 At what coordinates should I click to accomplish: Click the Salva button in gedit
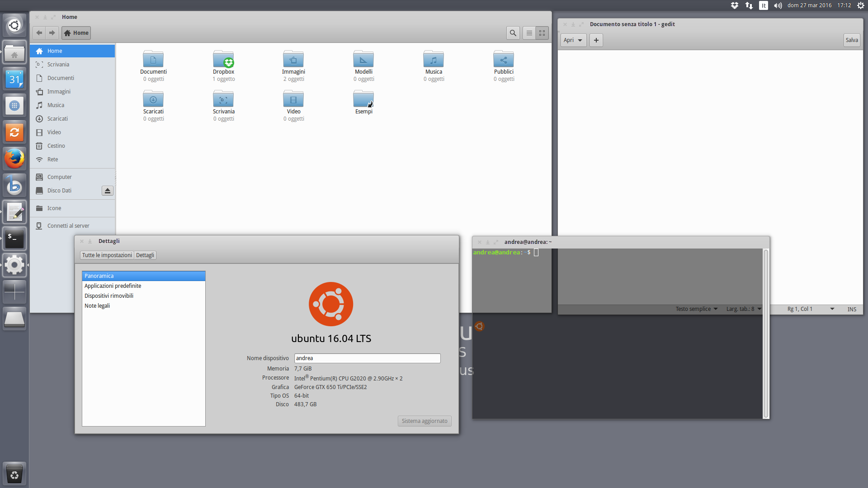tap(852, 40)
